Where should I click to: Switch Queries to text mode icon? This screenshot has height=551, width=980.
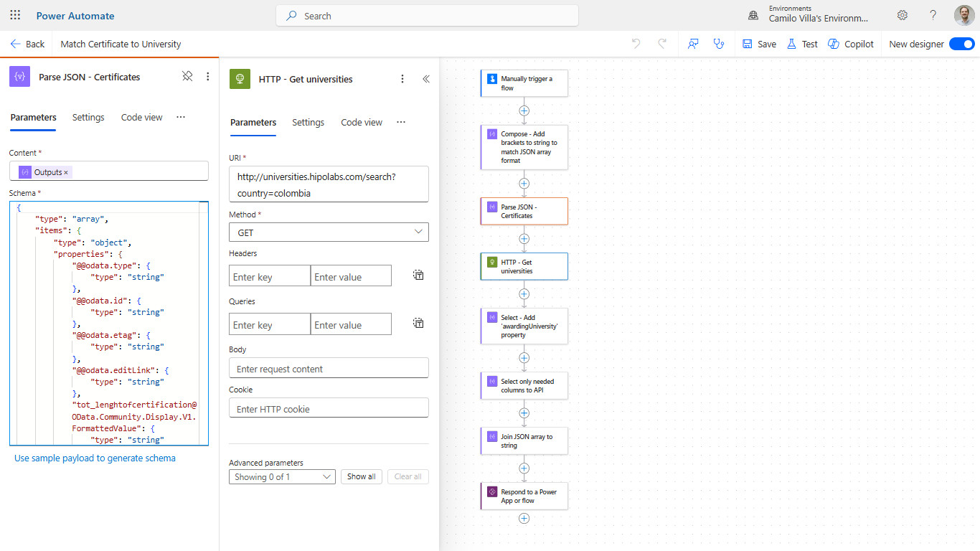coord(418,323)
